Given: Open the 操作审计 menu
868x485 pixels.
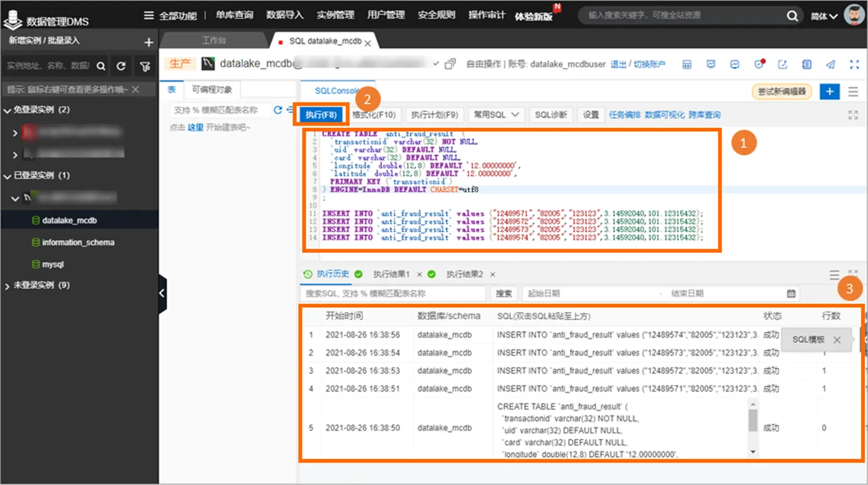Looking at the screenshot, I should pyautogui.click(x=487, y=15).
